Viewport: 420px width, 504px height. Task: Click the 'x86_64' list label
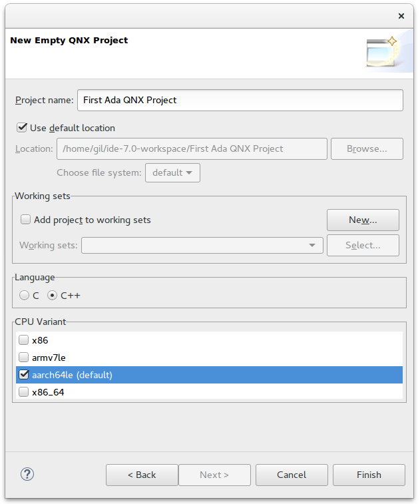coord(48,392)
